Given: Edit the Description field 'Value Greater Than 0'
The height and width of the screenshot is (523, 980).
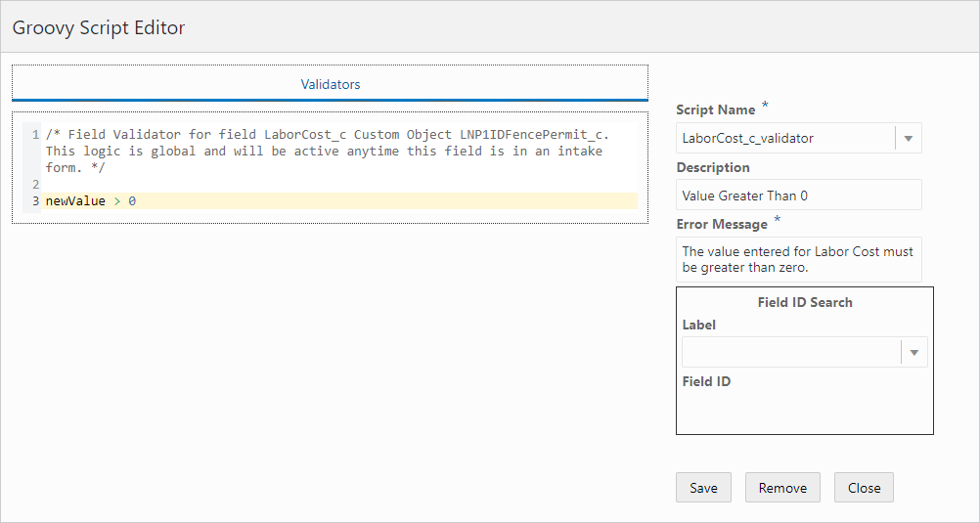Looking at the screenshot, I should point(799,196).
